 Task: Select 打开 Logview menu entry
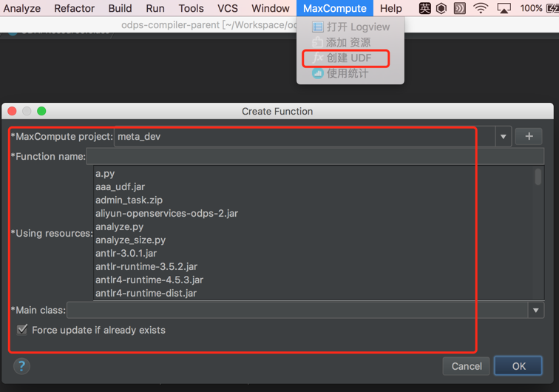click(x=350, y=27)
